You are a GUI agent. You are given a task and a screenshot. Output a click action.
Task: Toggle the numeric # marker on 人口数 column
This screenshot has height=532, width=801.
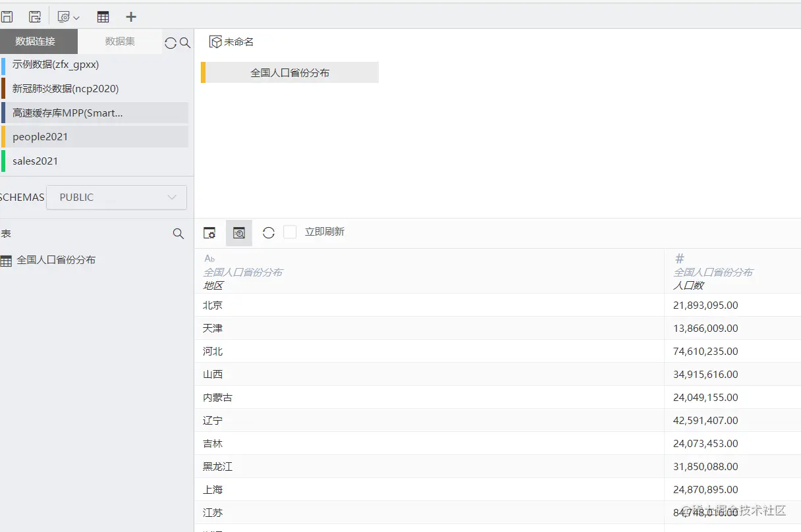[x=679, y=258]
